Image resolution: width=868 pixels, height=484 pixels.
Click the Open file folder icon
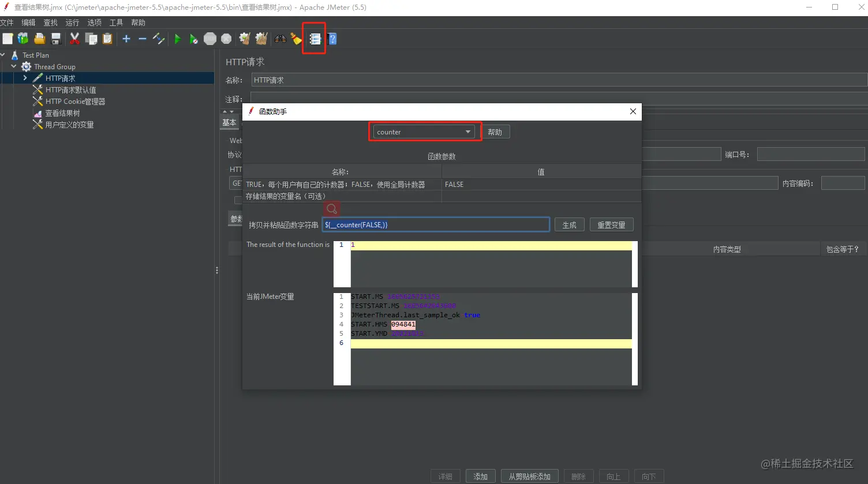pos(39,39)
